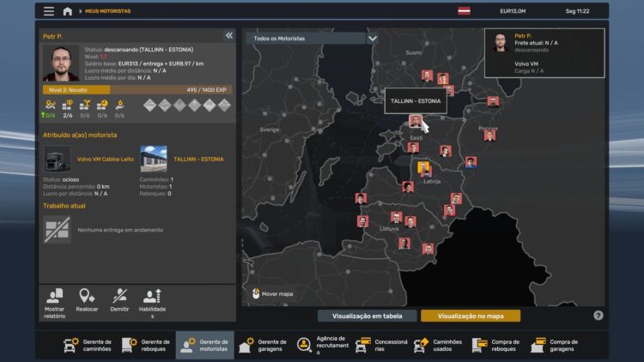The image size is (644, 362).
Task: Open Habilidades skills button
Action: (x=152, y=304)
